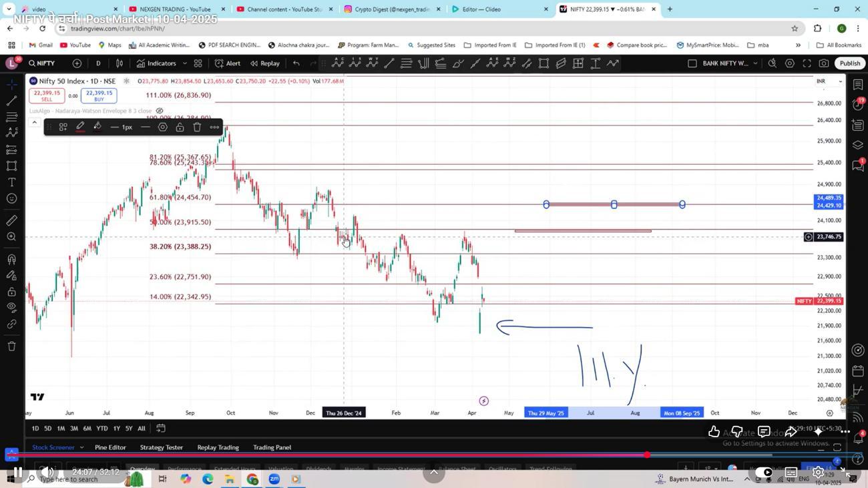Open chart settings hexagon icon
Image resolution: width=868 pixels, height=488 pixels.
pyautogui.click(x=789, y=63)
